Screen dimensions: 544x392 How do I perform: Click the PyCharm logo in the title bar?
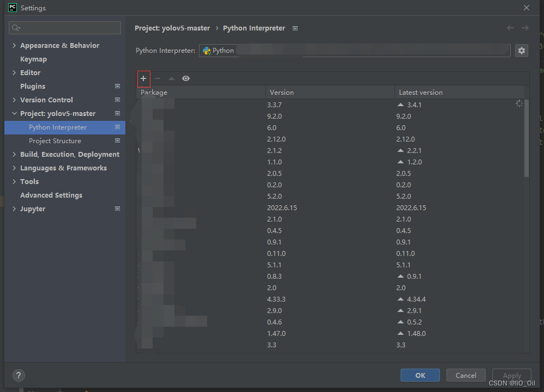[x=13, y=8]
